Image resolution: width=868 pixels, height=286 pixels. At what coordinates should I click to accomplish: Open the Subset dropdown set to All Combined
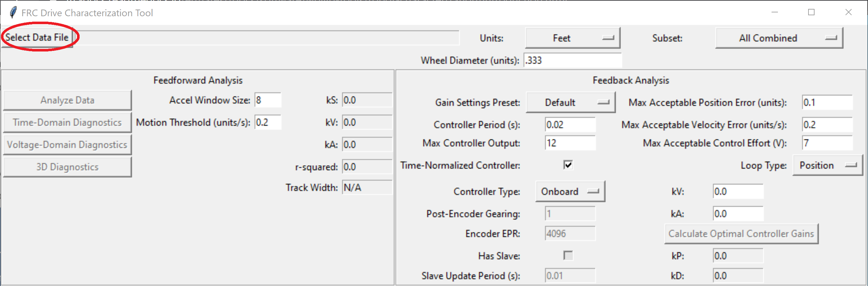click(779, 38)
